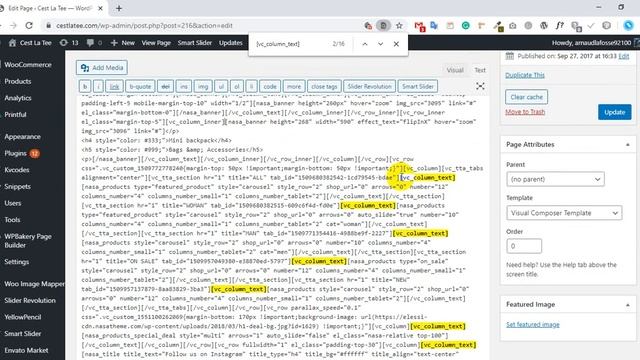640x360 pixels.
Task: Click the camera screenshot extension icon
Action: pyautogui.click(x=512, y=25)
